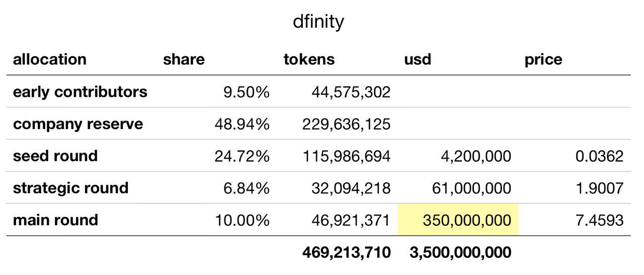Select tokens value 229,636,125
This screenshot has width=644, height=275.
tap(347, 124)
